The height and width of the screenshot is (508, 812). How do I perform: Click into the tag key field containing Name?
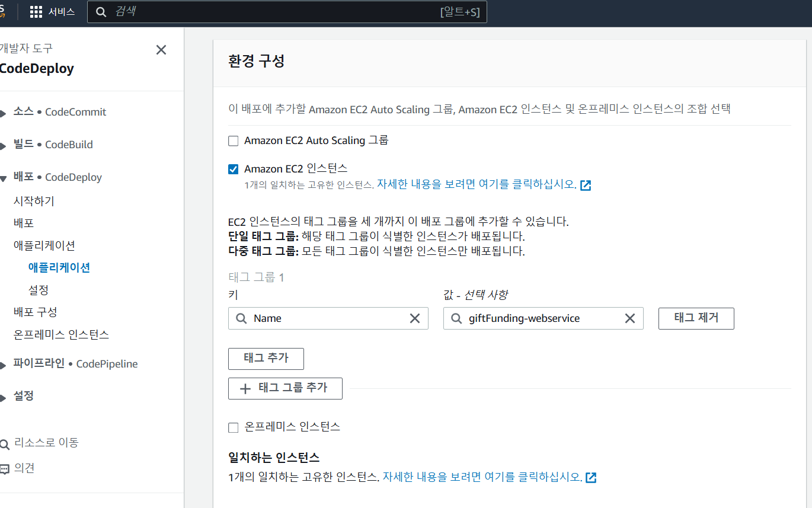click(328, 318)
